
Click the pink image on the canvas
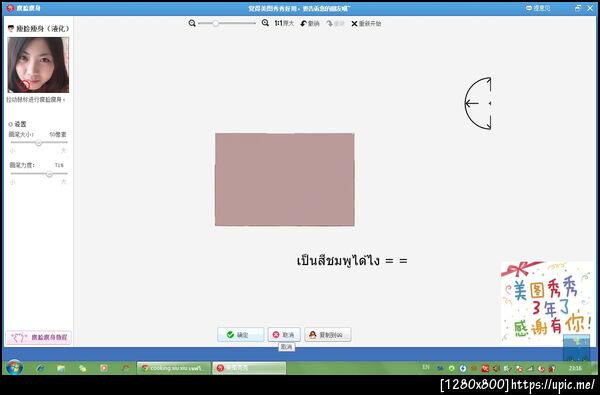285,180
